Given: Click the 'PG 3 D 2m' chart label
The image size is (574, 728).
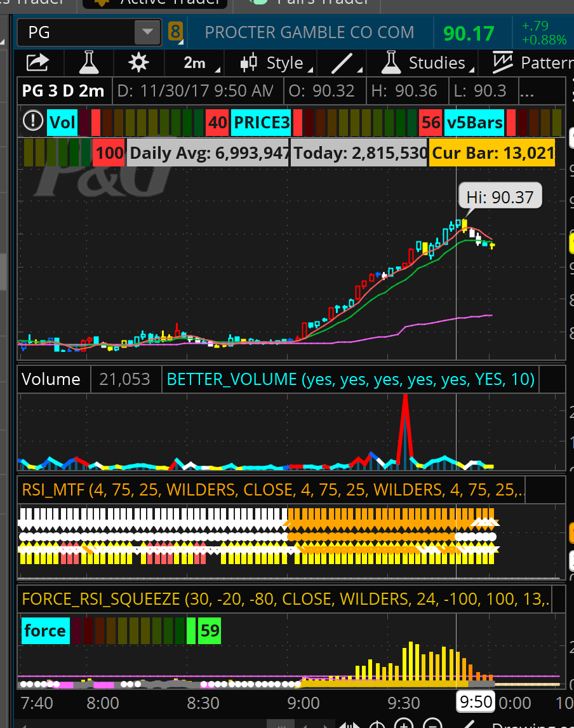Looking at the screenshot, I should click(x=63, y=91).
